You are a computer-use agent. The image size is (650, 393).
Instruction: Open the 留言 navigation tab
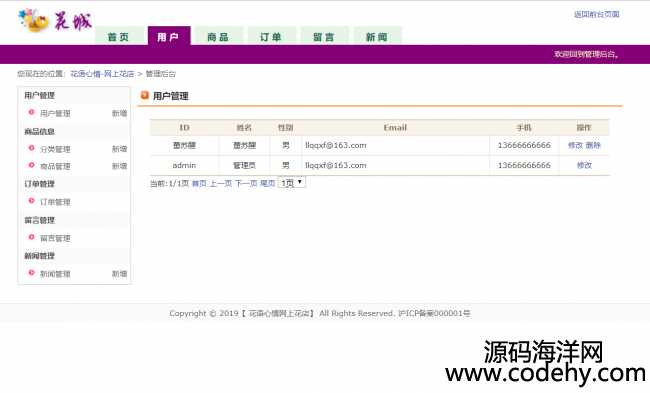click(325, 36)
